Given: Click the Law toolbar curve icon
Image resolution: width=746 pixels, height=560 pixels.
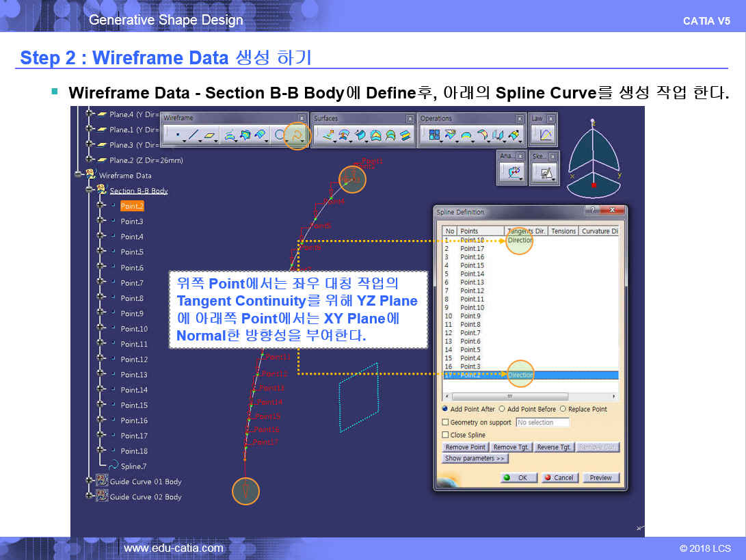Looking at the screenshot, I should 545,135.
